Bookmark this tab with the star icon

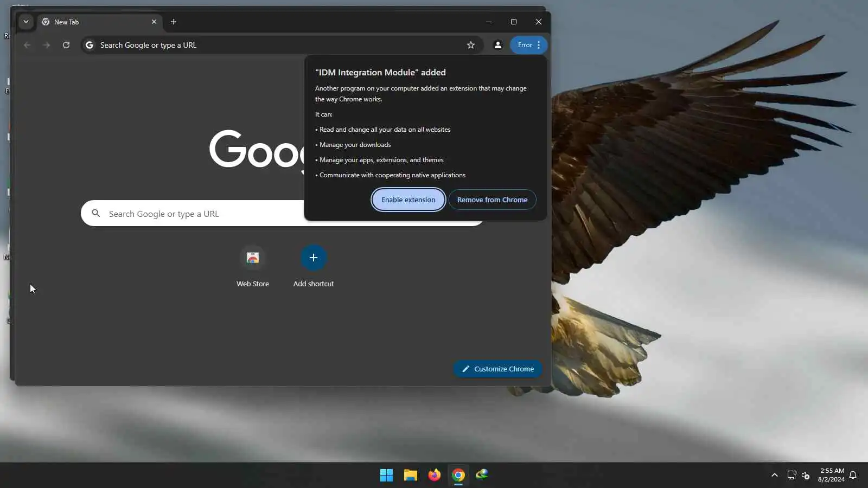(x=471, y=45)
